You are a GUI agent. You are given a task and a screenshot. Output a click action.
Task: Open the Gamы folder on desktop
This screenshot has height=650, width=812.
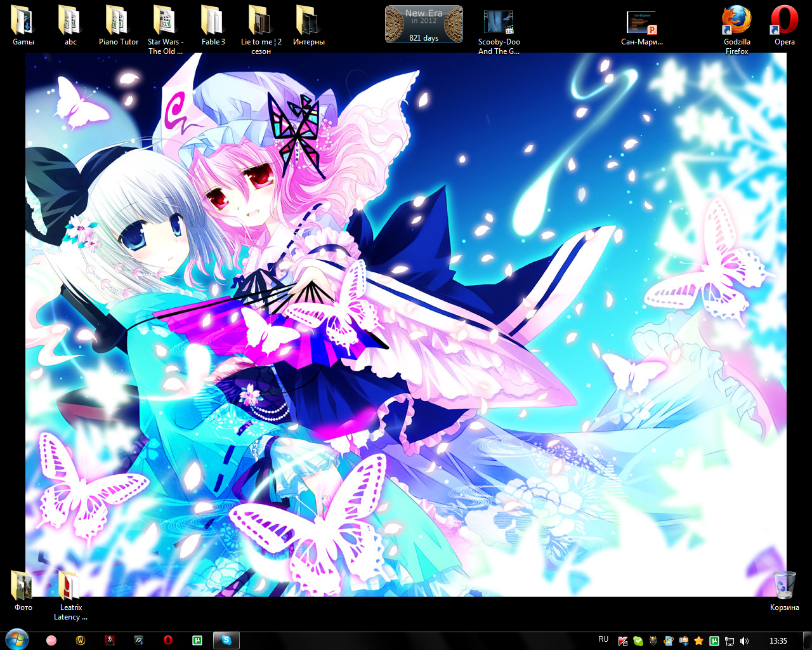pyautogui.click(x=23, y=25)
